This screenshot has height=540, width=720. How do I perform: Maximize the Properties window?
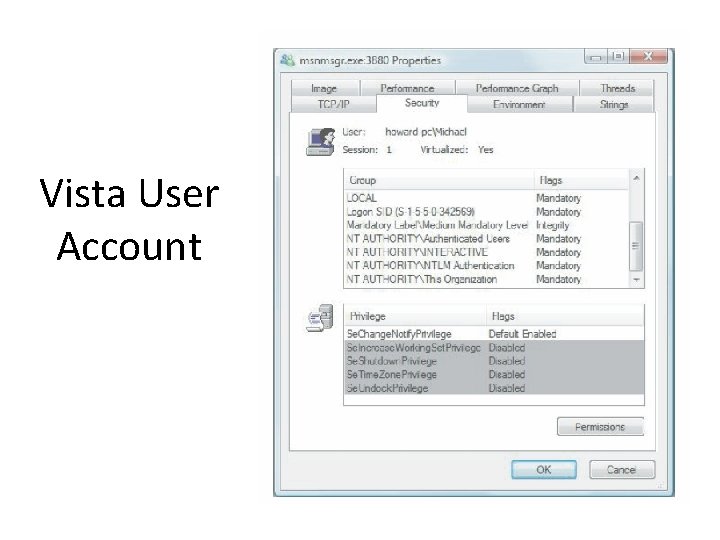tap(619, 56)
